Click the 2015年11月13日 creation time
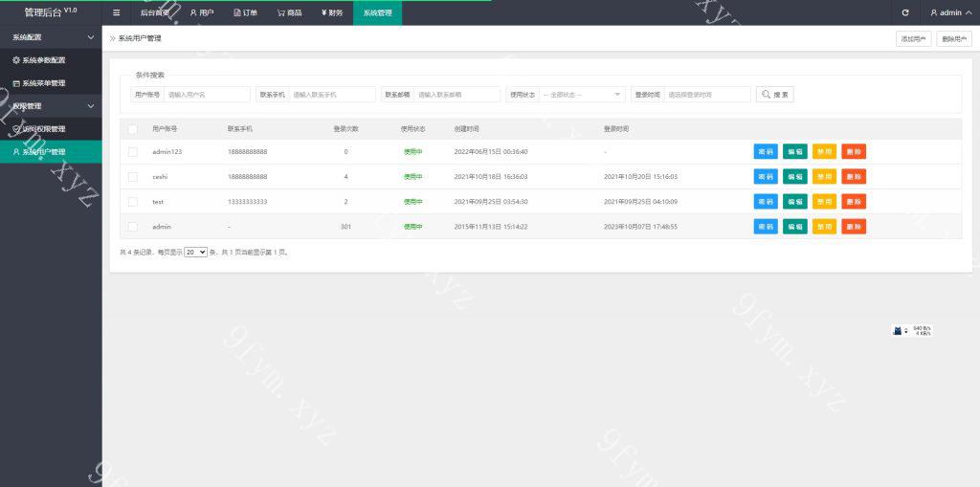Screen dimensions: 980x487 point(491,227)
